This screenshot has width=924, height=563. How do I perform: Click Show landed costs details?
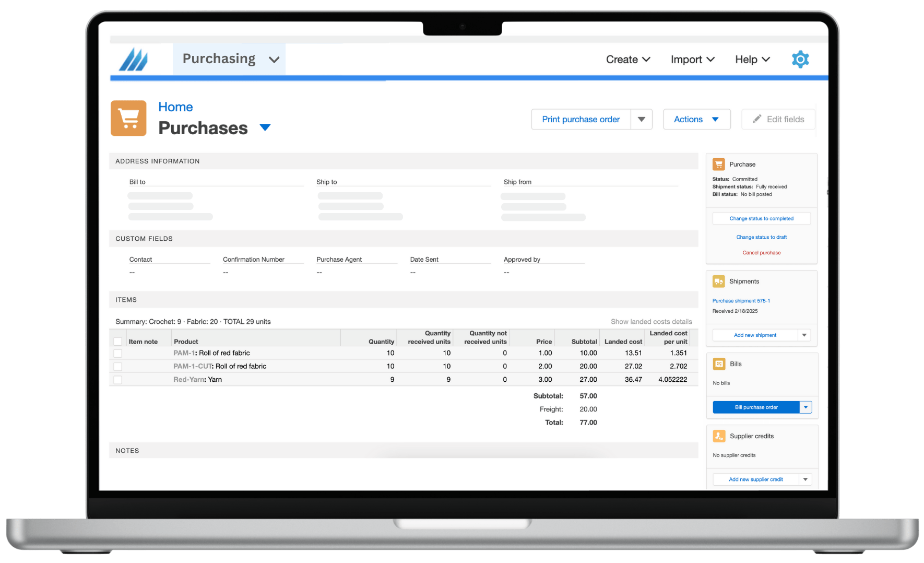651,322
